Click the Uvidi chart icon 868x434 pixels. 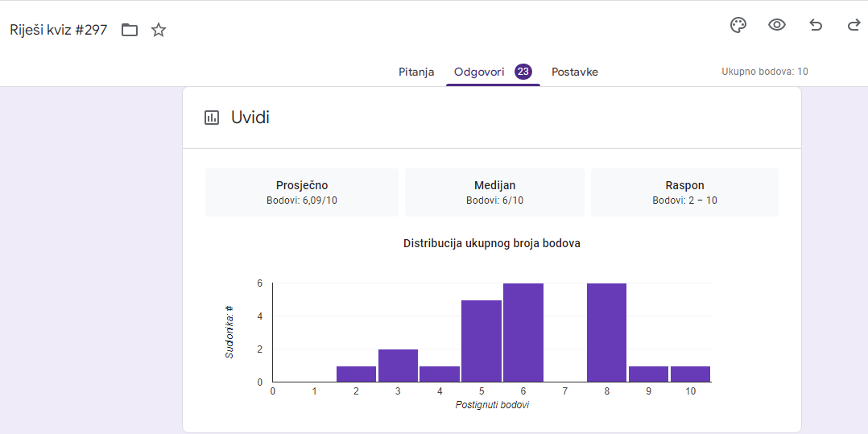pyautogui.click(x=212, y=118)
